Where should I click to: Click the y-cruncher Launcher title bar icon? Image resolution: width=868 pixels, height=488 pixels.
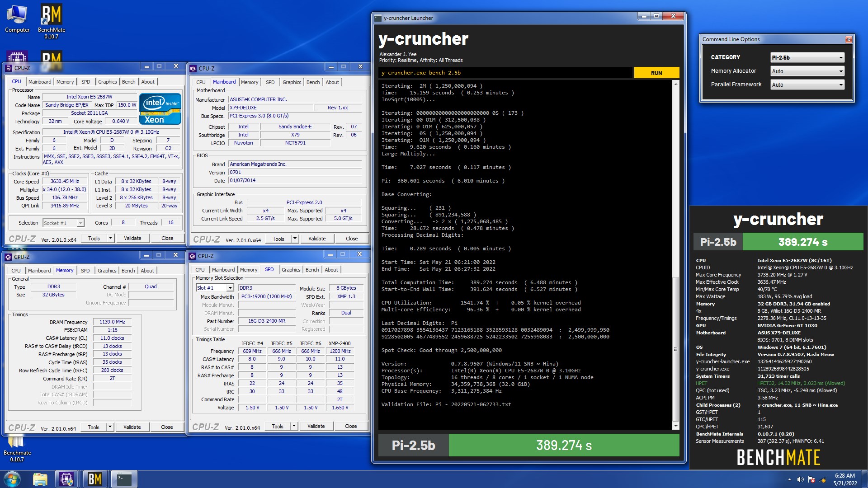click(x=378, y=18)
